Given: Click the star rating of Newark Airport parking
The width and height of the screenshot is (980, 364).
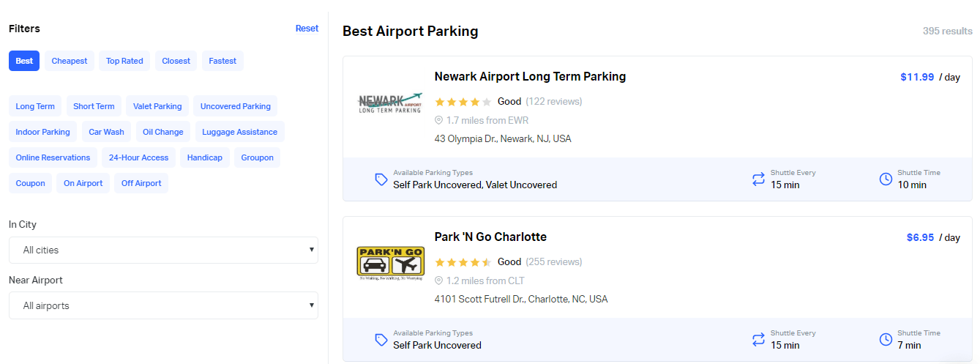Looking at the screenshot, I should point(463,102).
